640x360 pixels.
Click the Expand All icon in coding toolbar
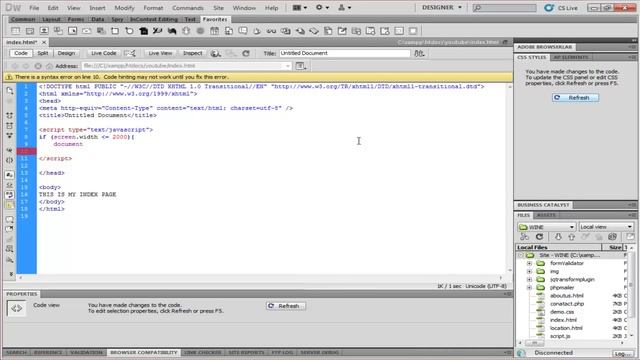[x=10, y=136]
